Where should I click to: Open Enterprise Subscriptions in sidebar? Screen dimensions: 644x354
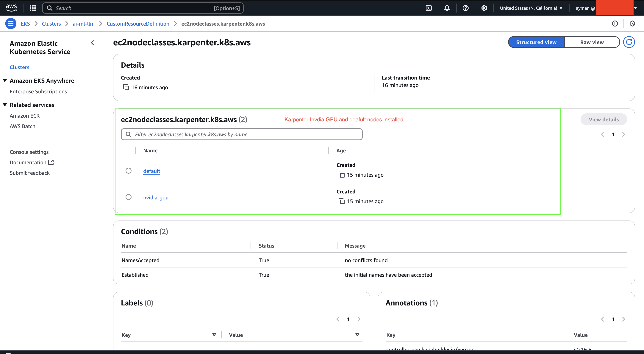click(x=38, y=91)
